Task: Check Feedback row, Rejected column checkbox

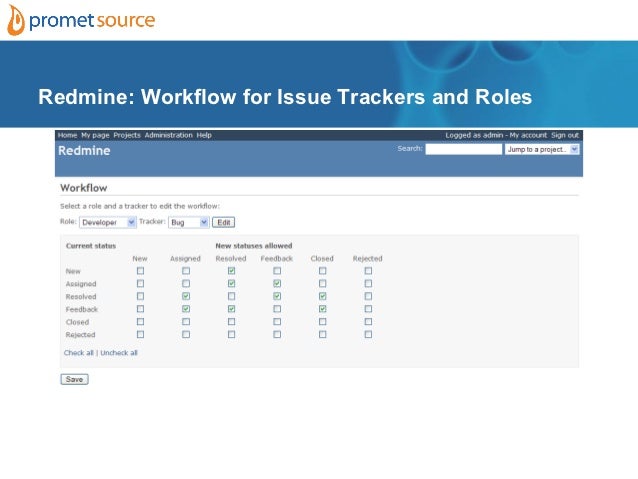Action: pyautogui.click(x=368, y=309)
